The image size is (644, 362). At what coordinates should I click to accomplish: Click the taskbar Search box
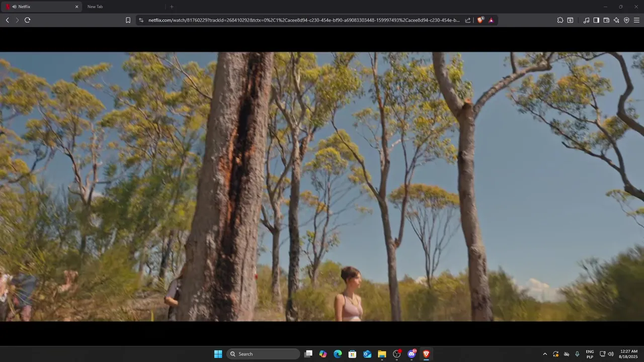click(263, 354)
